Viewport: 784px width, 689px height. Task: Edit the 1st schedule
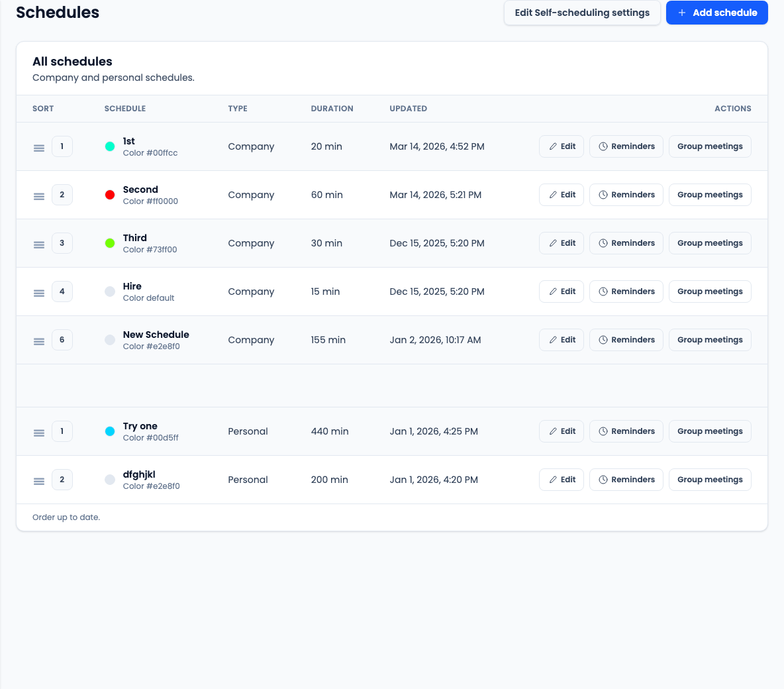(x=562, y=146)
